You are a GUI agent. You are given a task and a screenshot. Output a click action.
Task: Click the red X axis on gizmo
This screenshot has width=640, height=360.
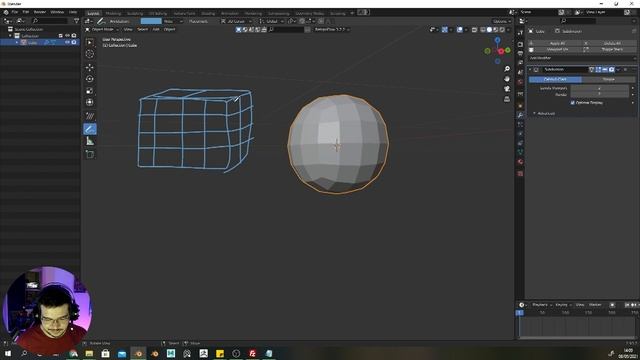coord(501,51)
